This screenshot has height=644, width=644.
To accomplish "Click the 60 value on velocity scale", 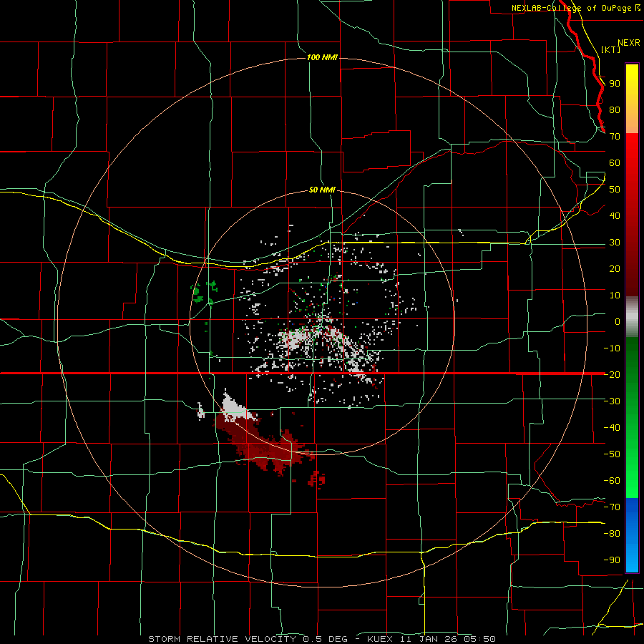I will click(615, 163).
